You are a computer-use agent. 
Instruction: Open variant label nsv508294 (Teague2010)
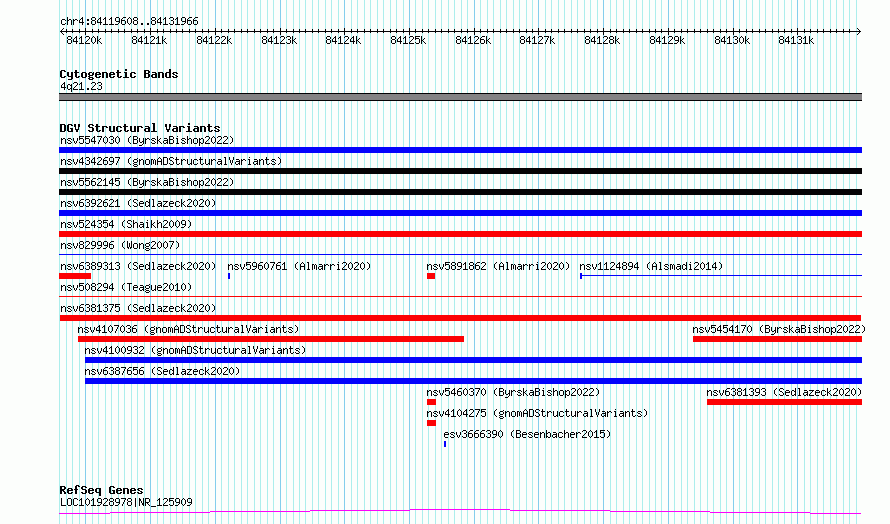point(126,287)
